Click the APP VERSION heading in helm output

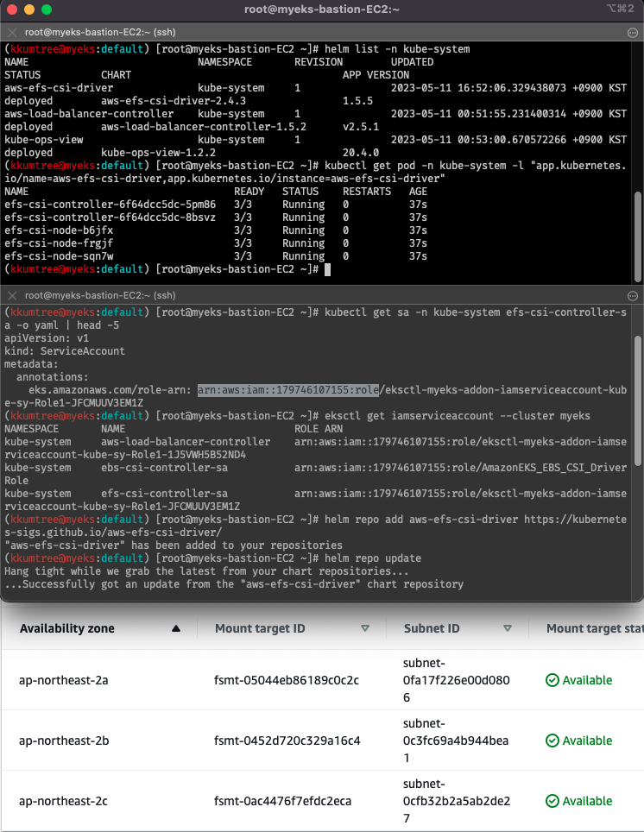(376, 75)
